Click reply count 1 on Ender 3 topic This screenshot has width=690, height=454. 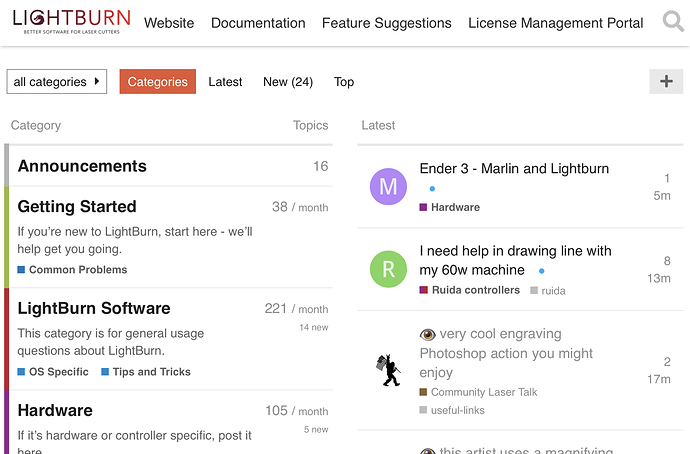tap(667, 178)
